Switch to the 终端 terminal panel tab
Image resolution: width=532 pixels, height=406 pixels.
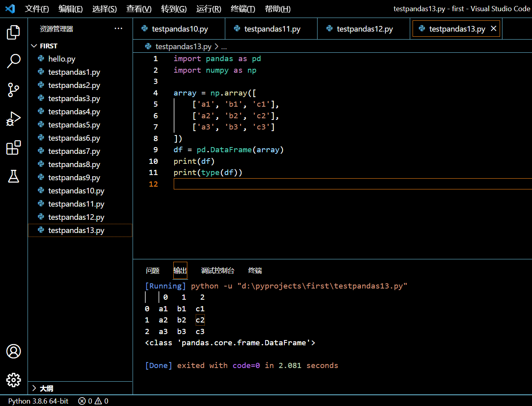(255, 271)
